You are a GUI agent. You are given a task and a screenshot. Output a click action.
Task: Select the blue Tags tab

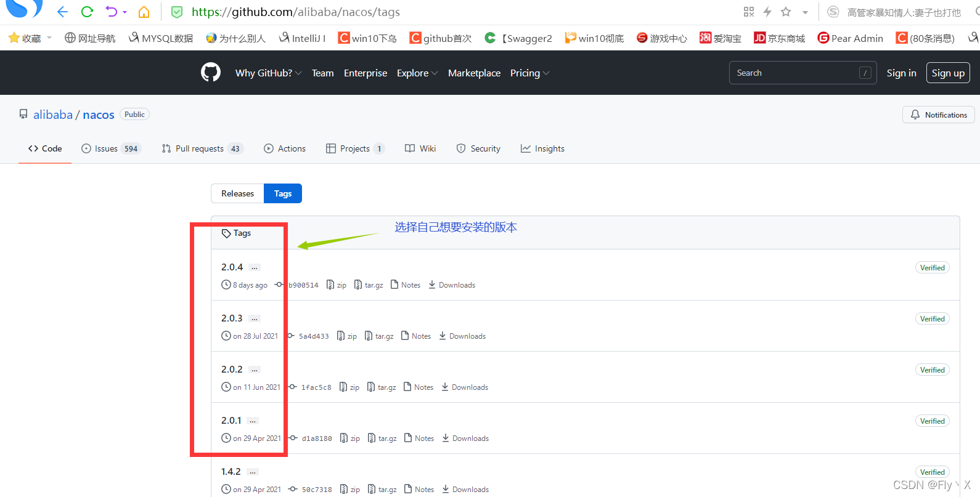coord(283,193)
